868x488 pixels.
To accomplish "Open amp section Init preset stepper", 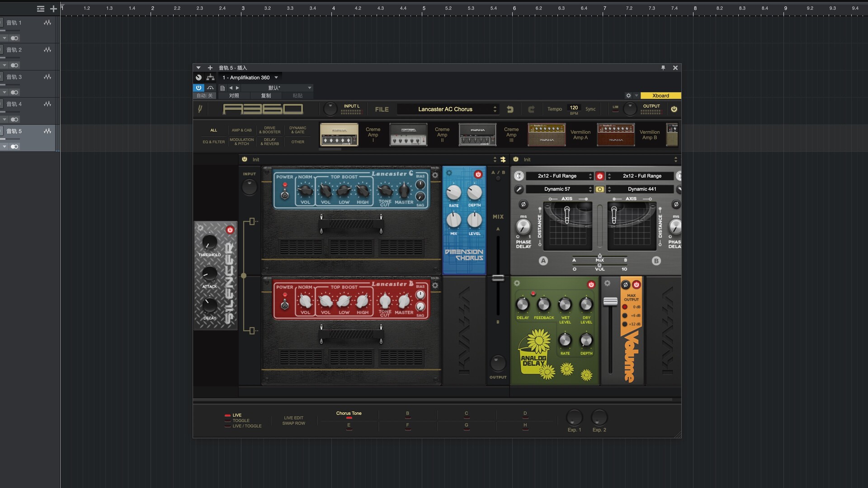I will [x=495, y=160].
